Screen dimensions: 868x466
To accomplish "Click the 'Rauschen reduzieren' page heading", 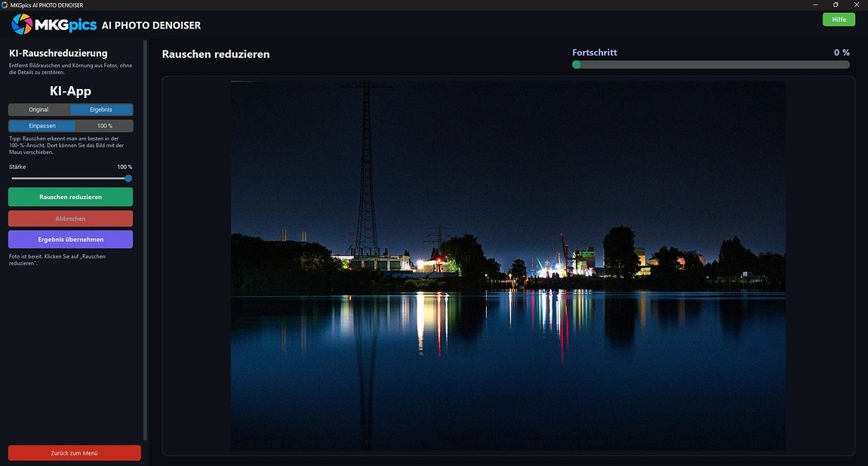I will (216, 54).
